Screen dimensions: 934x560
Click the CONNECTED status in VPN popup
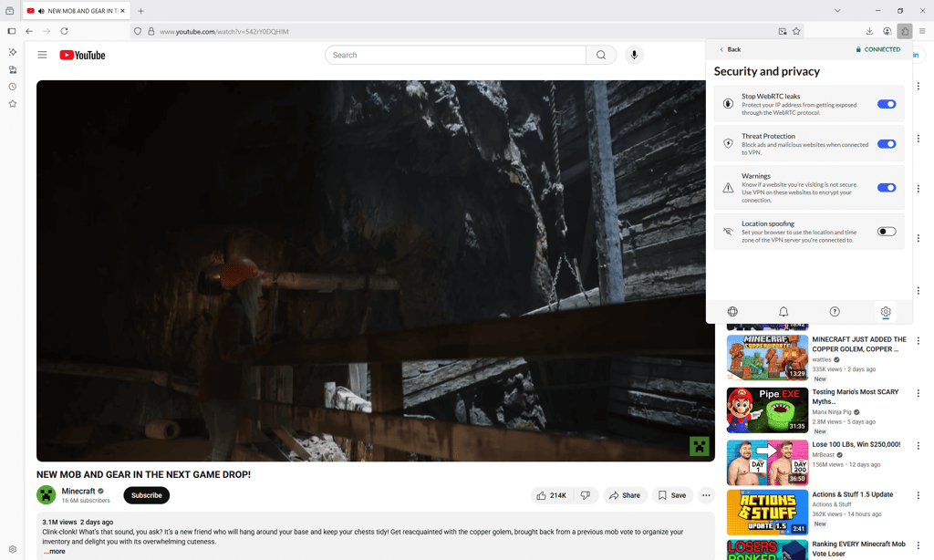[878, 49]
